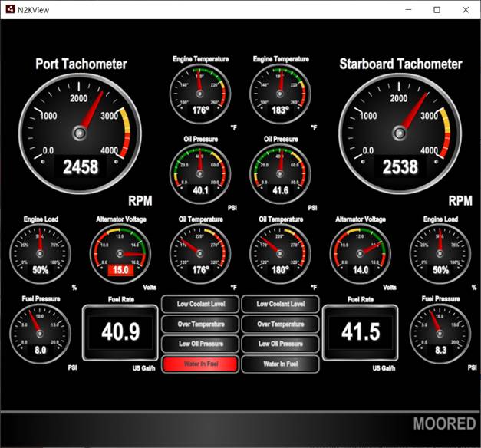Select the starboard Fuel Rate display showing 41.5
The image size is (481, 448).
coord(360,332)
